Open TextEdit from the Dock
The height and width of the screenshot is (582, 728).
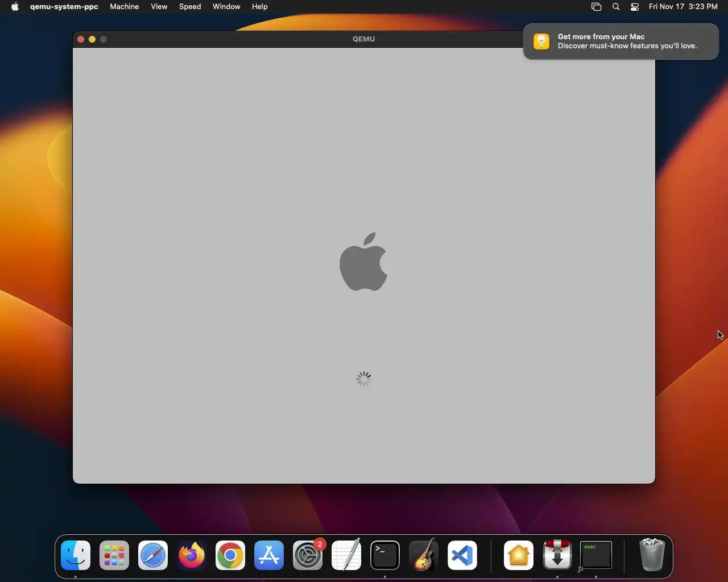click(346, 555)
